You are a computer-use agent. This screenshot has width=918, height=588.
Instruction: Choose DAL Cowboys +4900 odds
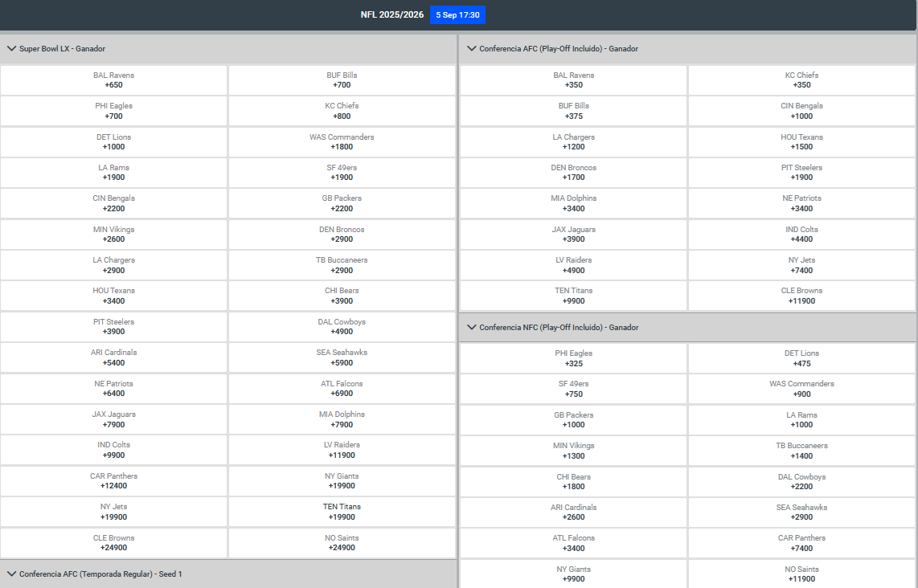(x=342, y=327)
